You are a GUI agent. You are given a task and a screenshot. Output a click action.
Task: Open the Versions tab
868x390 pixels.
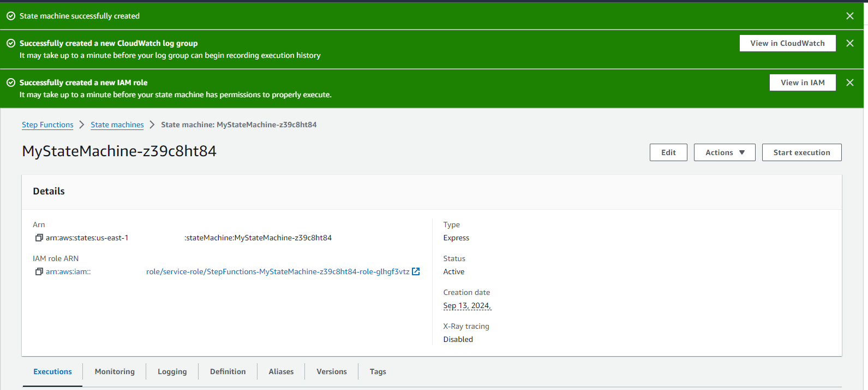tap(332, 371)
